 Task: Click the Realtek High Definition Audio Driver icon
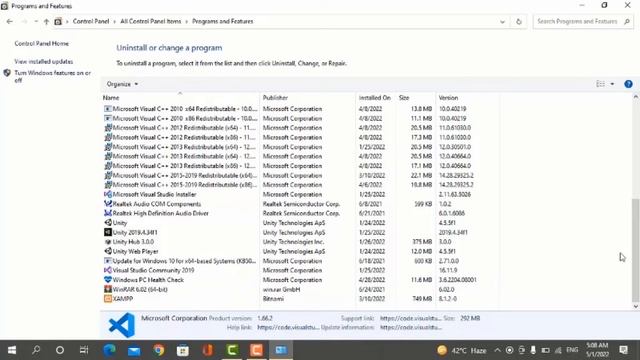pyautogui.click(x=108, y=213)
